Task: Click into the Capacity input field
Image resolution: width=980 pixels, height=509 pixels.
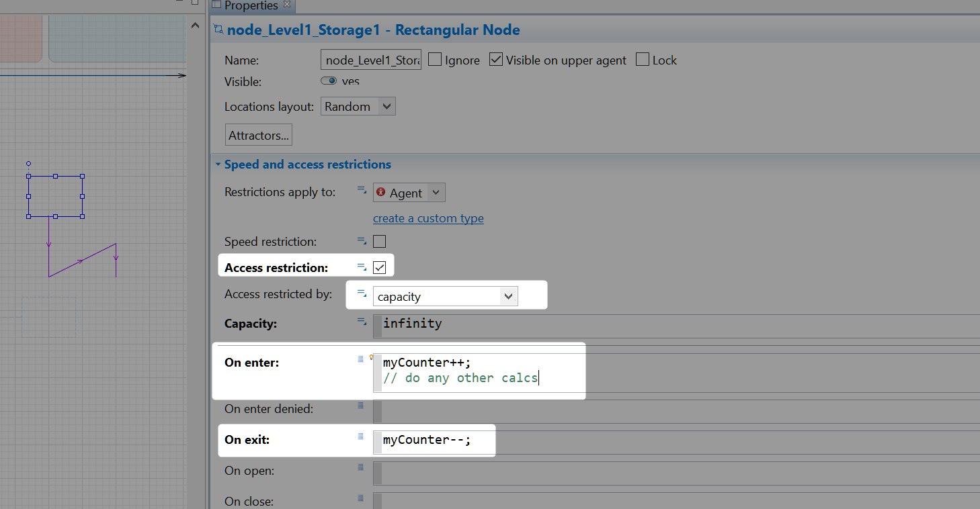Action: 672,324
